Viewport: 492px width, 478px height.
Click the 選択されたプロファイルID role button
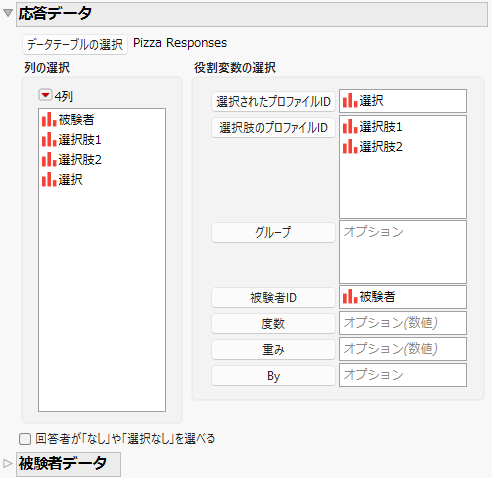pos(273,101)
